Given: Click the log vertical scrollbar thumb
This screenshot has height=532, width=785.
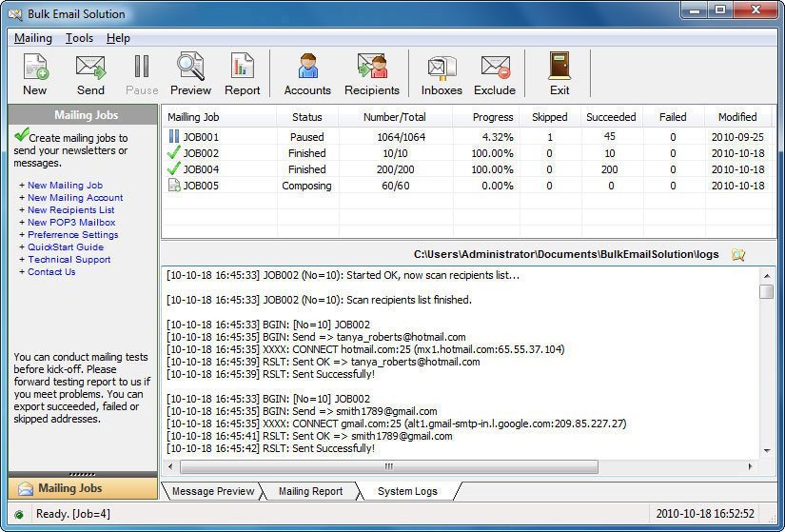Looking at the screenshot, I should (767, 291).
